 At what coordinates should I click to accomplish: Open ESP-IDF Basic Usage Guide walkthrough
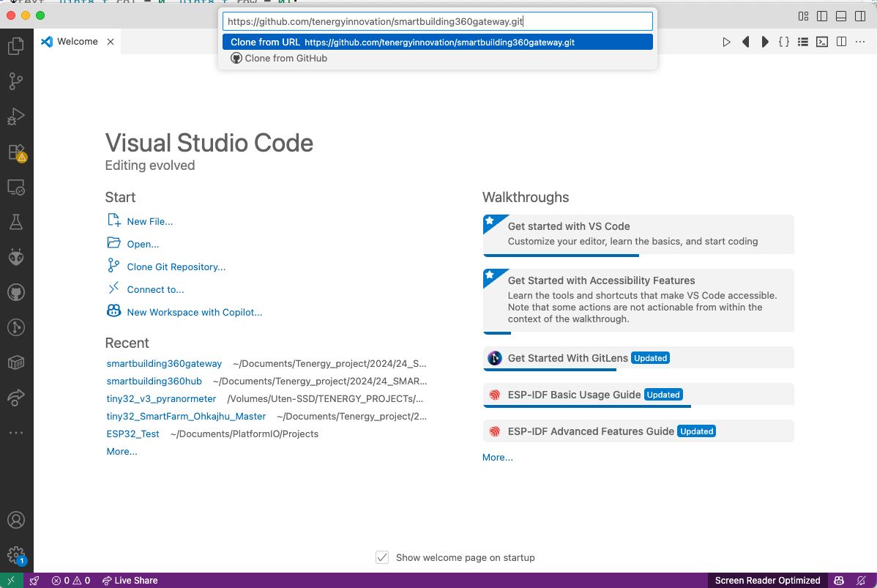point(638,395)
